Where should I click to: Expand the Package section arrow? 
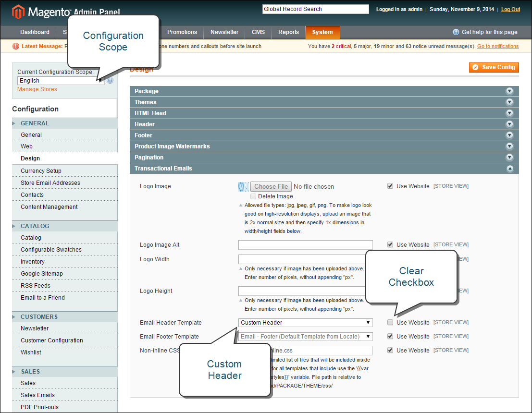tap(509, 91)
